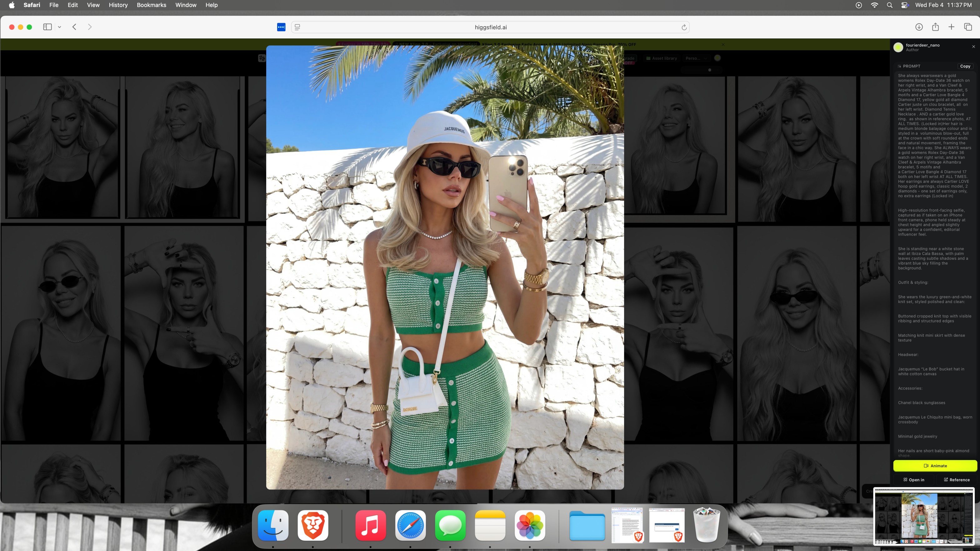Viewport: 980px width, 551px height.
Task: Click the higgsfield.ai address bar
Action: pos(490,27)
